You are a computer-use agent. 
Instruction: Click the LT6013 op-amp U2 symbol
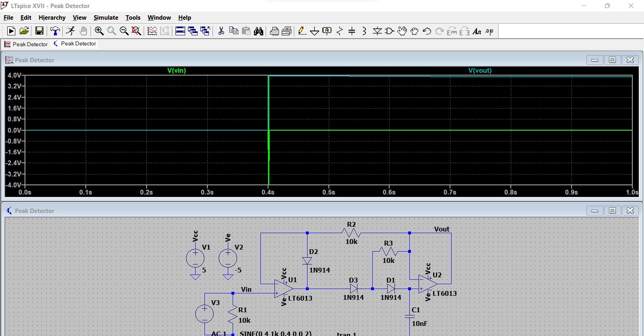pos(427,284)
